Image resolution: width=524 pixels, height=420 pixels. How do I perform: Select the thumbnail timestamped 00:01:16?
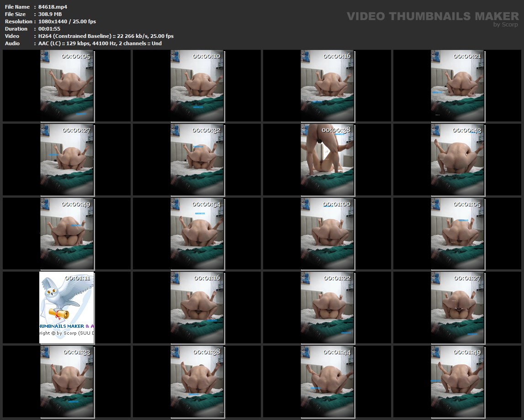[x=197, y=307]
